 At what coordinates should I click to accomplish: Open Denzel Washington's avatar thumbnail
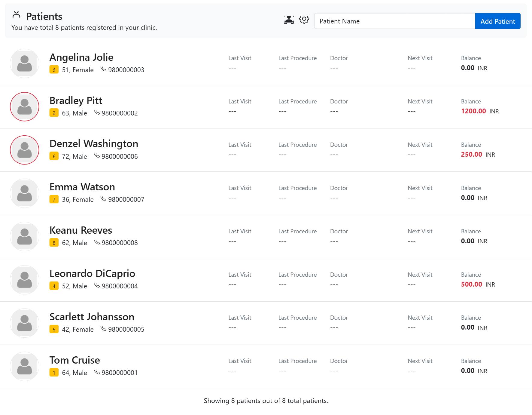(x=25, y=150)
